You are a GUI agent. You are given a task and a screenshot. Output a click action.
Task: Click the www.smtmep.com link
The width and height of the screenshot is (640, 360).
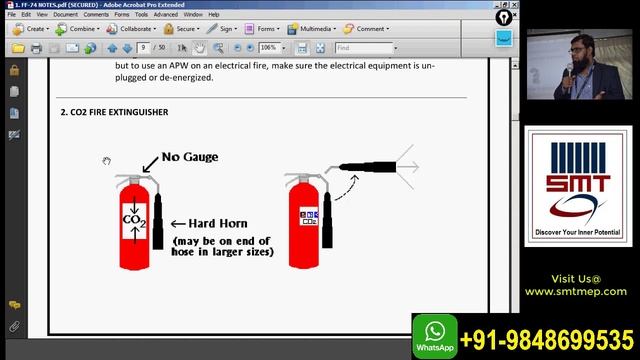[576, 291]
